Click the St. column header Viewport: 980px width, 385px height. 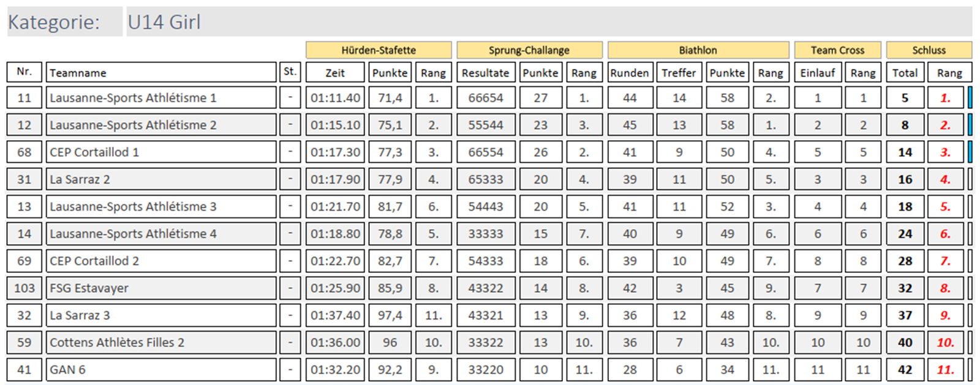(290, 72)
